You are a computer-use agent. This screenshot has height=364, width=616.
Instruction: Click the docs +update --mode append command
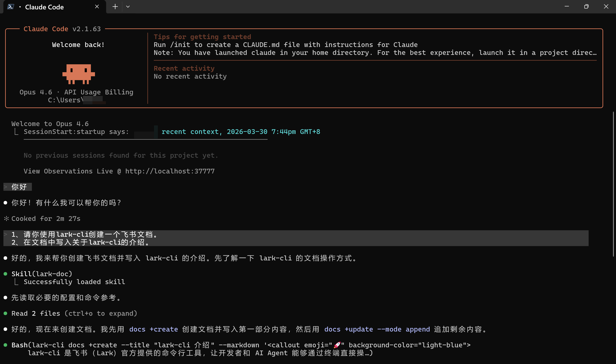[x=377, y=329]
